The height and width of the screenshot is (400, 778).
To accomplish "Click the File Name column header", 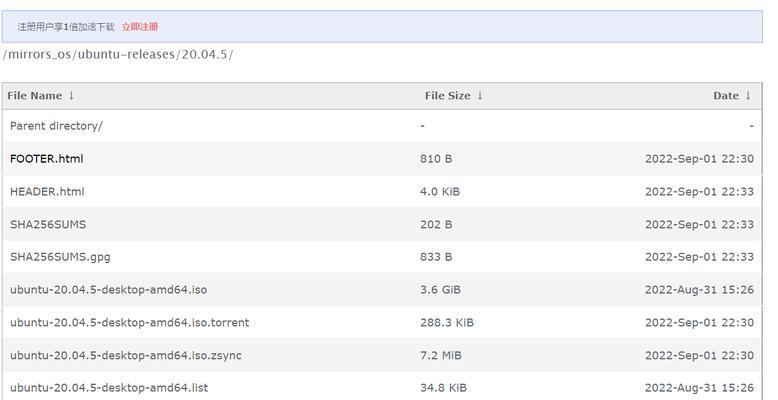I will (35, 96).
